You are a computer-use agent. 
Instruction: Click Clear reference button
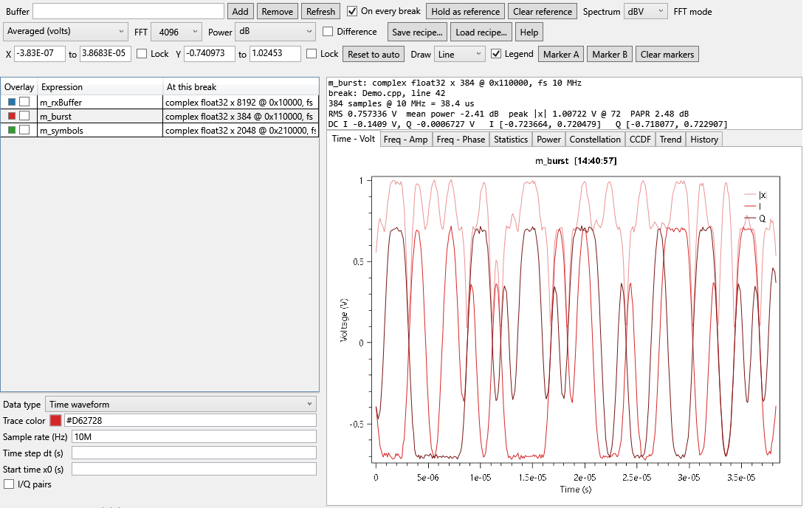coord(543,11)
